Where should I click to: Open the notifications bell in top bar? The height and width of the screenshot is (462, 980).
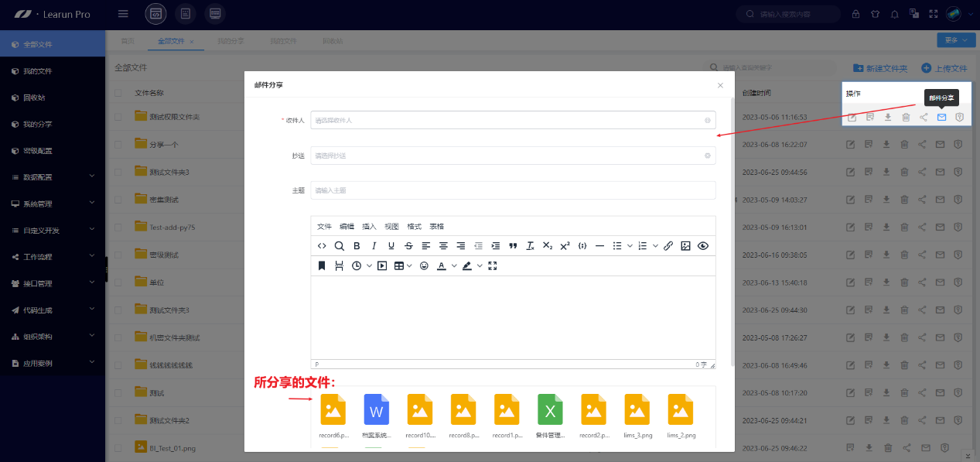[894, 14]
